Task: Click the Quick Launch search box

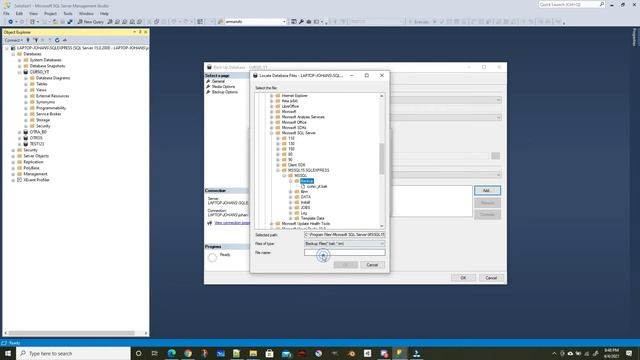Action: pos(571,4)
